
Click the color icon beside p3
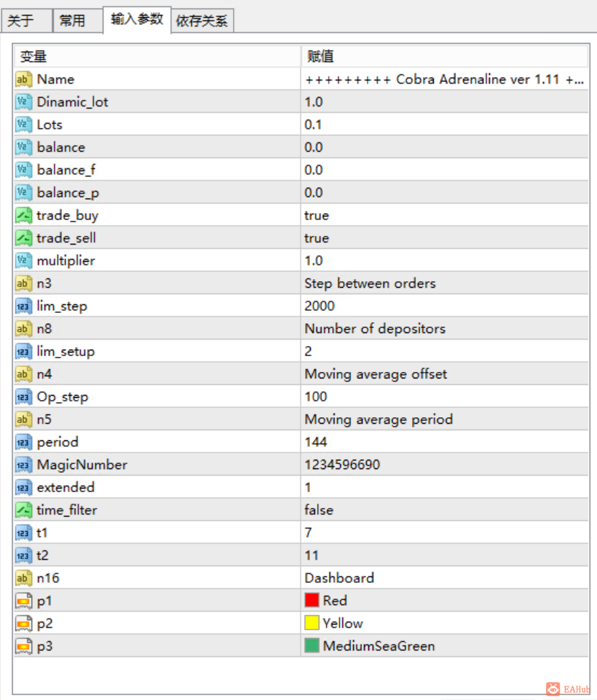(24, 647)
